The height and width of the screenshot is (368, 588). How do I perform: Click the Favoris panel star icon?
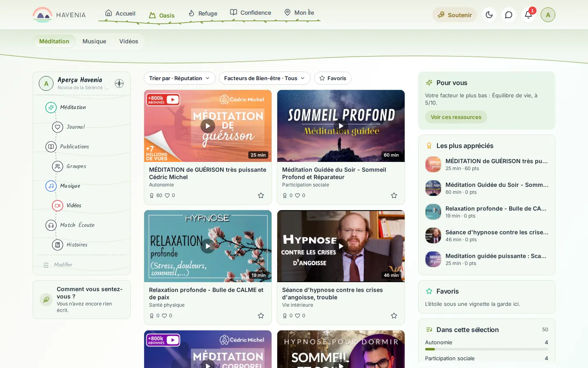click(429, 291)
